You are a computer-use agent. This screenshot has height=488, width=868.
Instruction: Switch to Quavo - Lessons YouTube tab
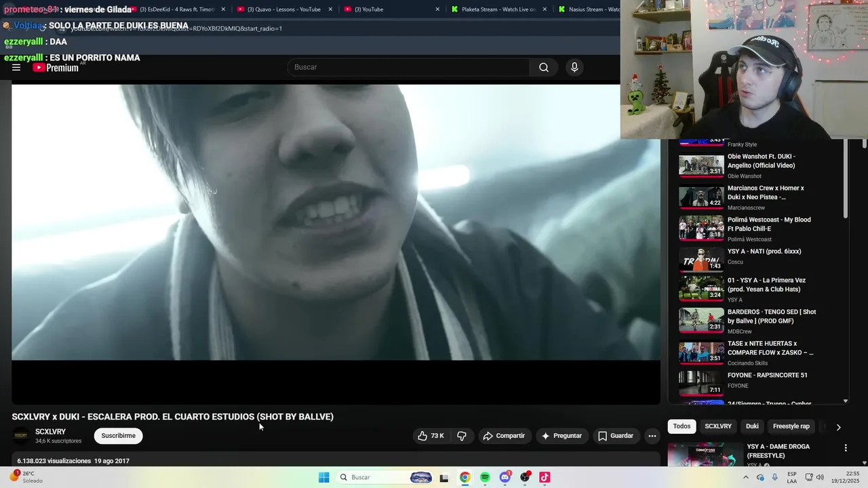284,9
